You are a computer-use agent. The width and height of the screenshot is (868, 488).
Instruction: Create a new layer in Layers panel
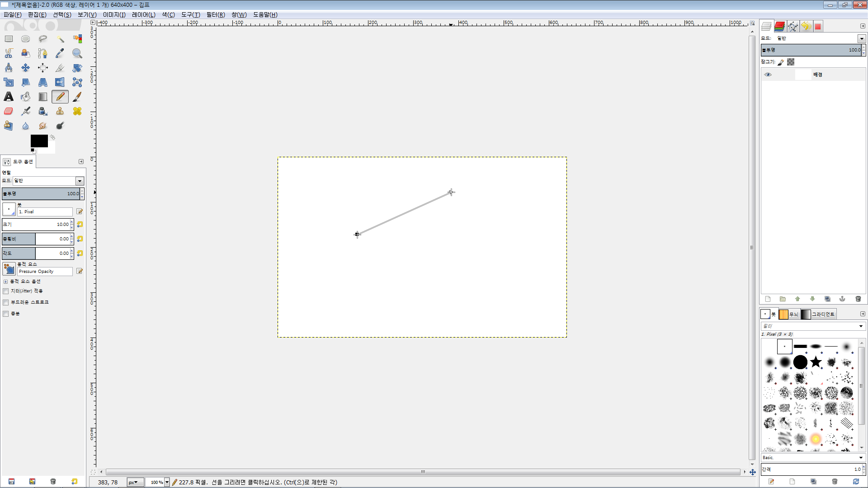click(768, 299)
